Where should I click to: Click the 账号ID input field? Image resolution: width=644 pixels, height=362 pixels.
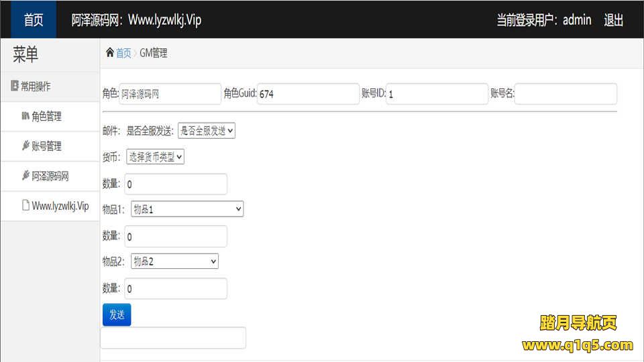point(437,94)
